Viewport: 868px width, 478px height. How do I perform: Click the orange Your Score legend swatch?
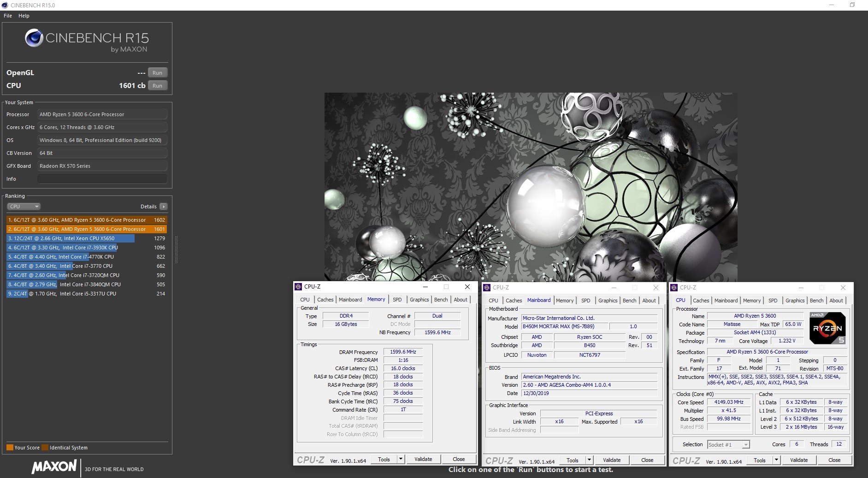10,448
